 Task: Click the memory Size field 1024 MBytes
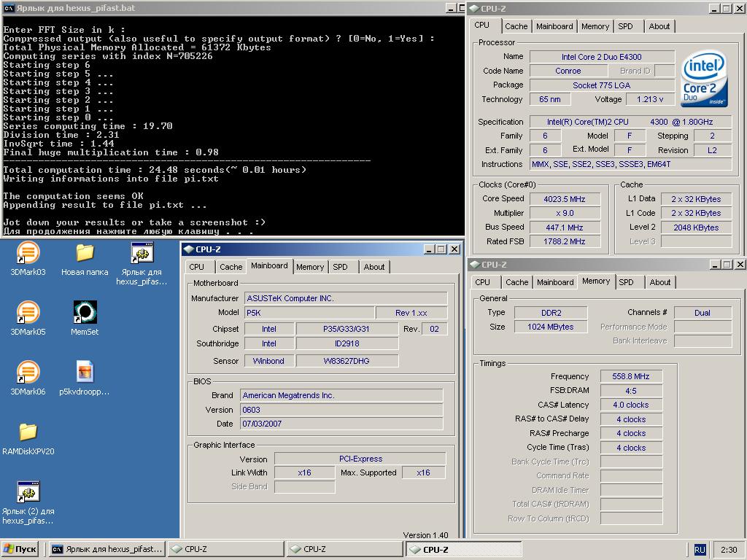pyautogui.click(x=551, y=327)
